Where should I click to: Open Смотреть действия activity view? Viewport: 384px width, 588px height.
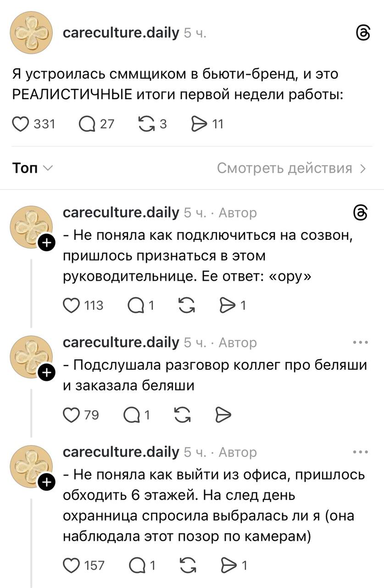tap(292, 168)
